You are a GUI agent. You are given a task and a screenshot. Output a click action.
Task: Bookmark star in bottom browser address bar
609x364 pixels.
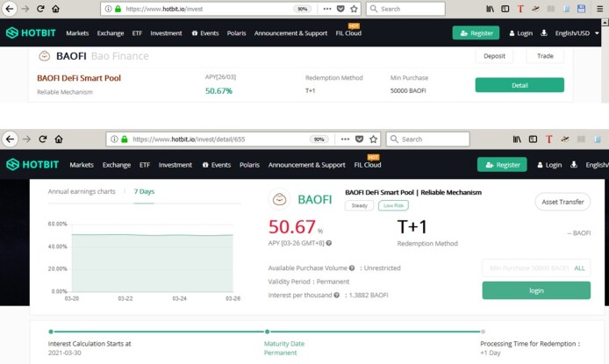[x=373, y=139]
